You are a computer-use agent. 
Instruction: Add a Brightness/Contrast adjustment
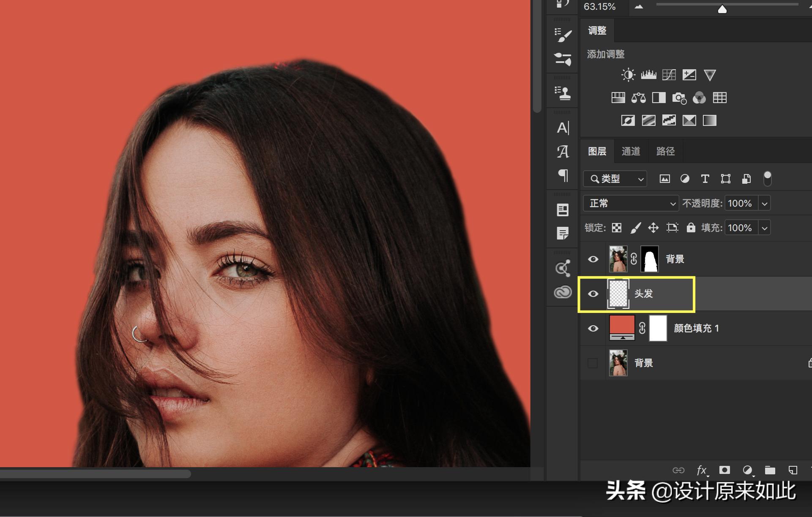pyautogui.click(x=628, y=75)
